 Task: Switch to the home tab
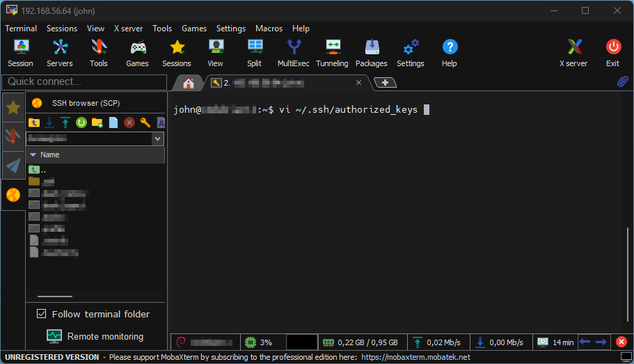[189, 84]
